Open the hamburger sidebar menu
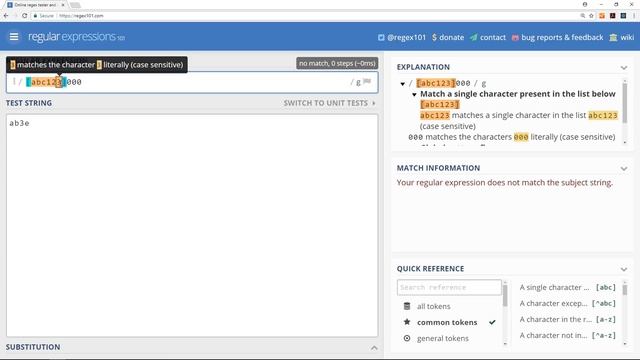Viewport: 640px width, 360px height. [14, 37]
